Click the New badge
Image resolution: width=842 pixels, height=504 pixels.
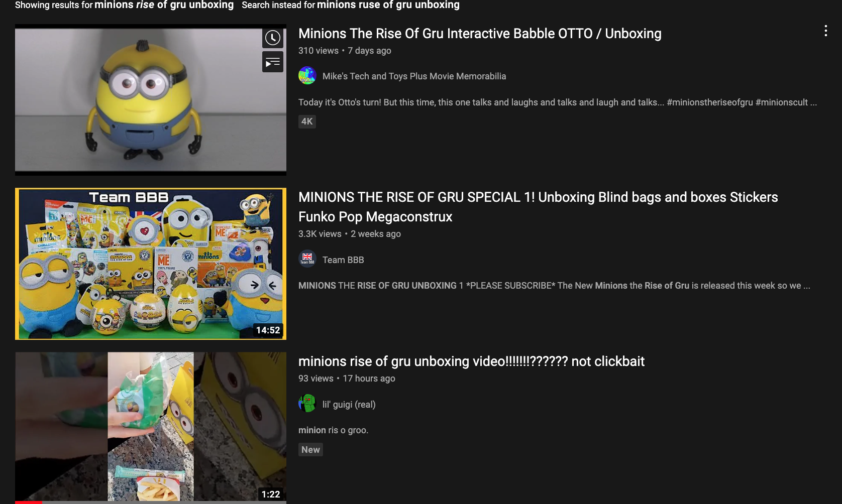(x=310, y=450)
